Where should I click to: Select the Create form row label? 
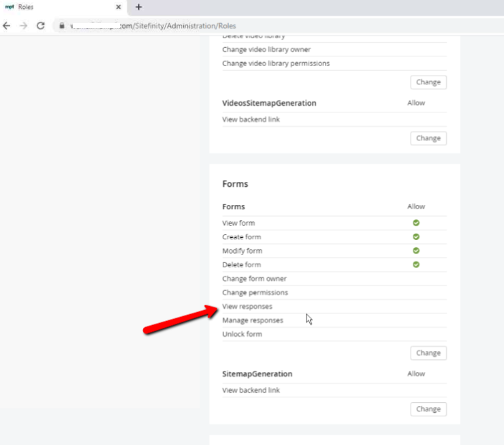click(241, 236)
